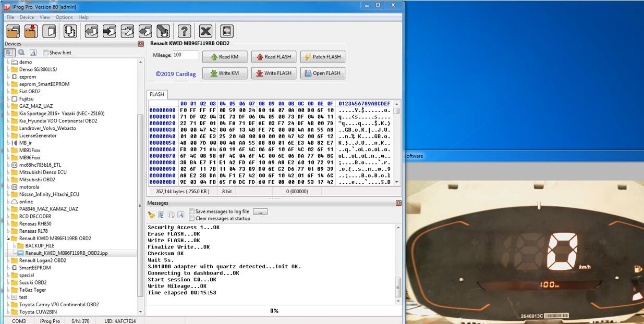Click the black right-arrow write device icon
The image size is (644, 324).
click(x=110, y=31)
